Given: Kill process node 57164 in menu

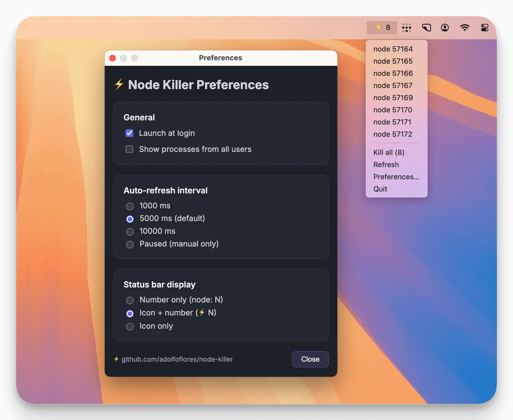Looking at the screenshot, I should pyautogui.click(x=393, y=49).
